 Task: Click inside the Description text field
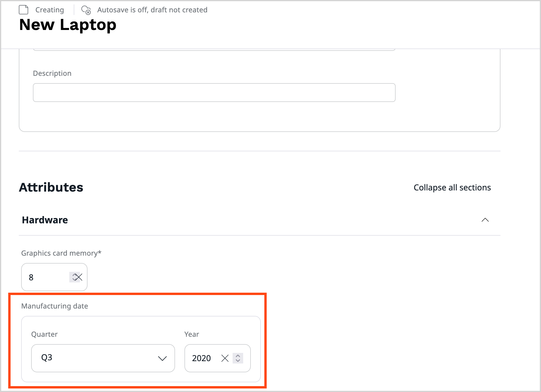pos(214,92)
